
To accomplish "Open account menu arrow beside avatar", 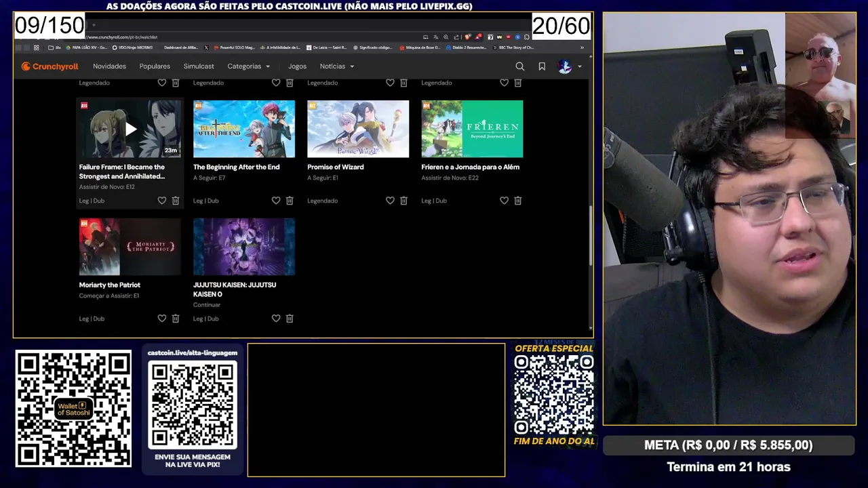I will tap(580, 66).
